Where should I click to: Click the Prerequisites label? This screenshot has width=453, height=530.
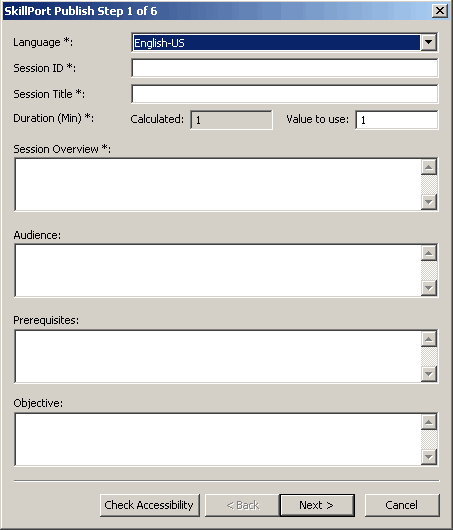click(x=46, y=320)
